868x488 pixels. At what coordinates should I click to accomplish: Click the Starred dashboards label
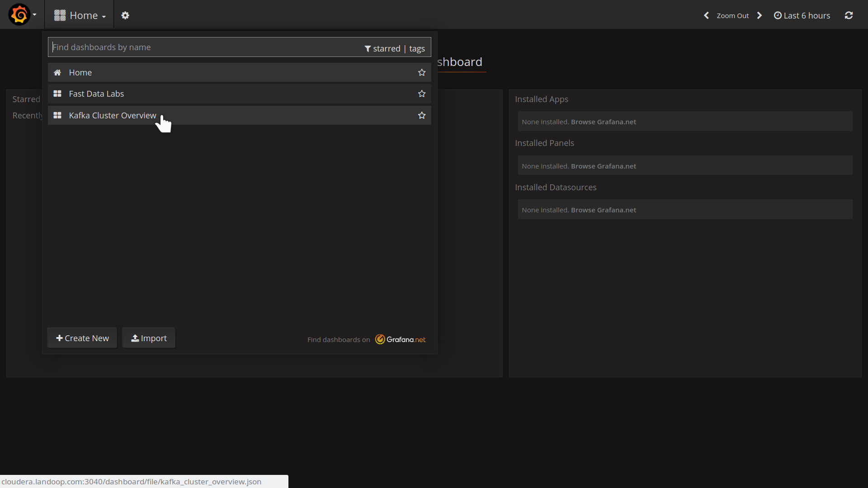(x=26, y=99)
